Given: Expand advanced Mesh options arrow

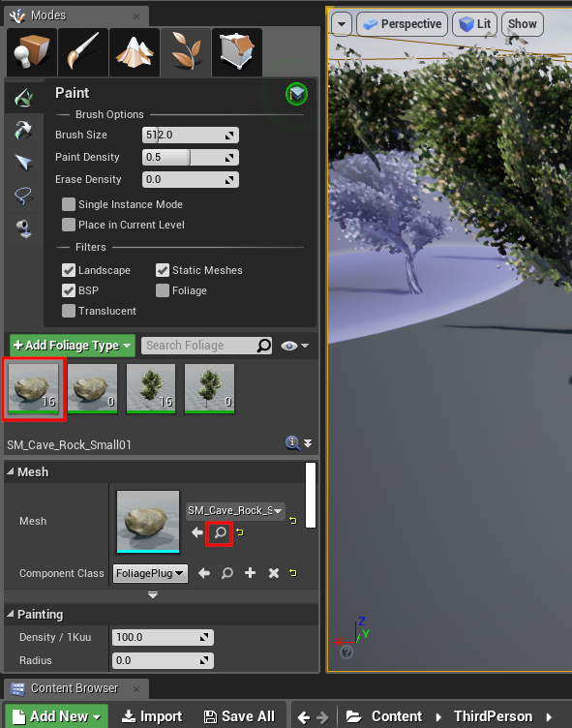Looking at the screenshot, I should click(x=153, y=594).
